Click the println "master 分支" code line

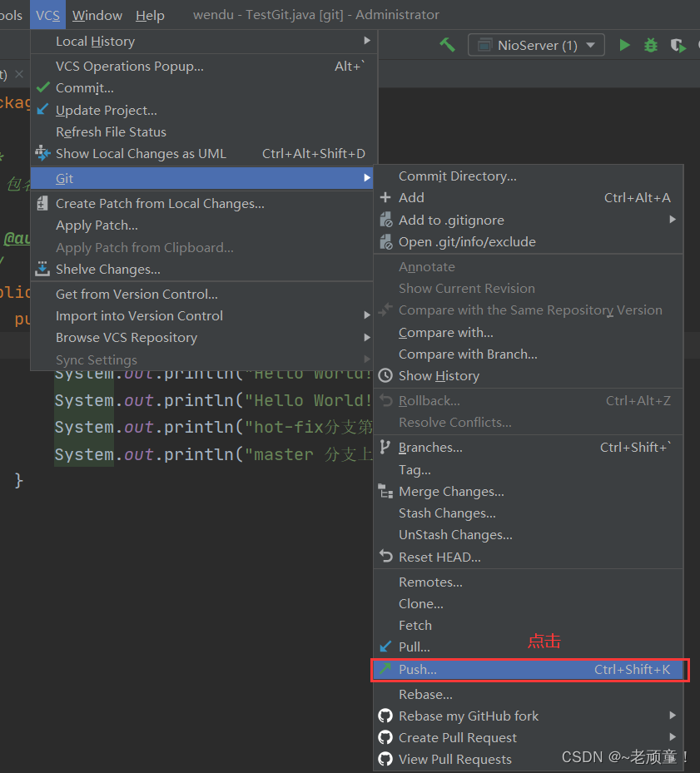click(x=213, y=454)
